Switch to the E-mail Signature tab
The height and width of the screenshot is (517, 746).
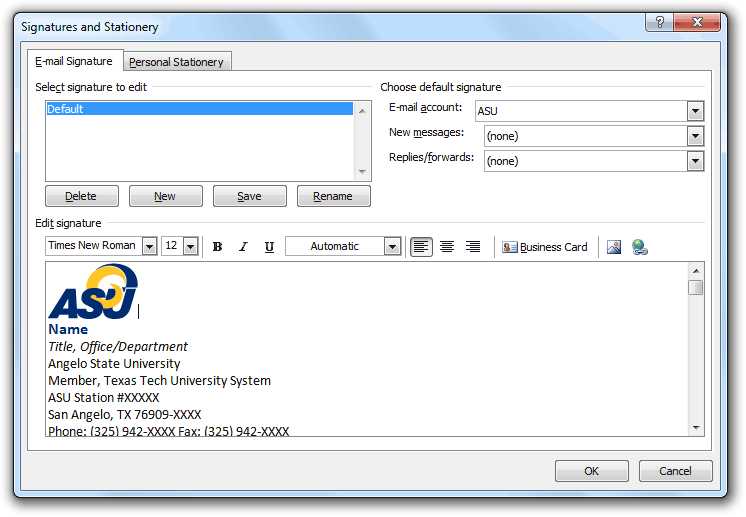pos(74,61)
